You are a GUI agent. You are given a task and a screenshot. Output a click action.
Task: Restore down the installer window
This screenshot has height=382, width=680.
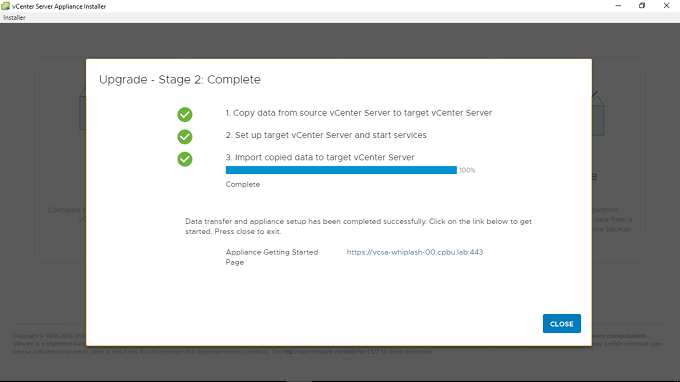(642, 6)
